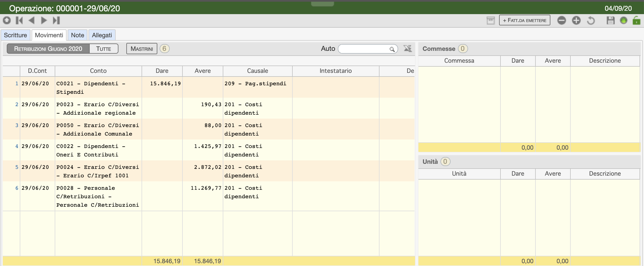Select row P0050 Addizionale Comunale

209,129
